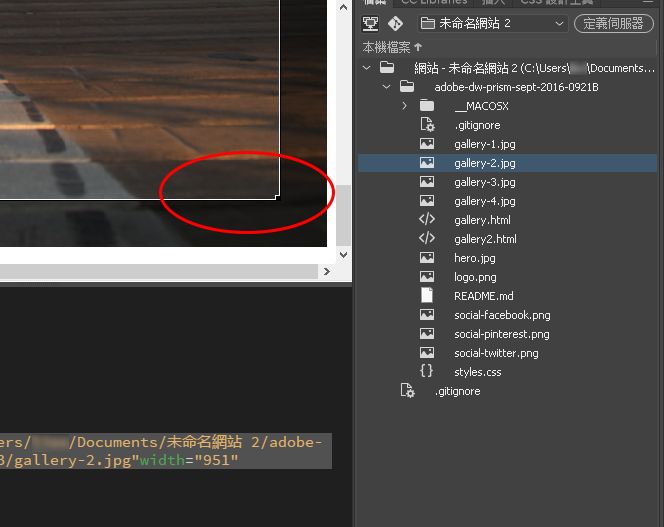Click the code icon beside gallery2.html
The image size is (664, 527).
(x=427, y=238)
